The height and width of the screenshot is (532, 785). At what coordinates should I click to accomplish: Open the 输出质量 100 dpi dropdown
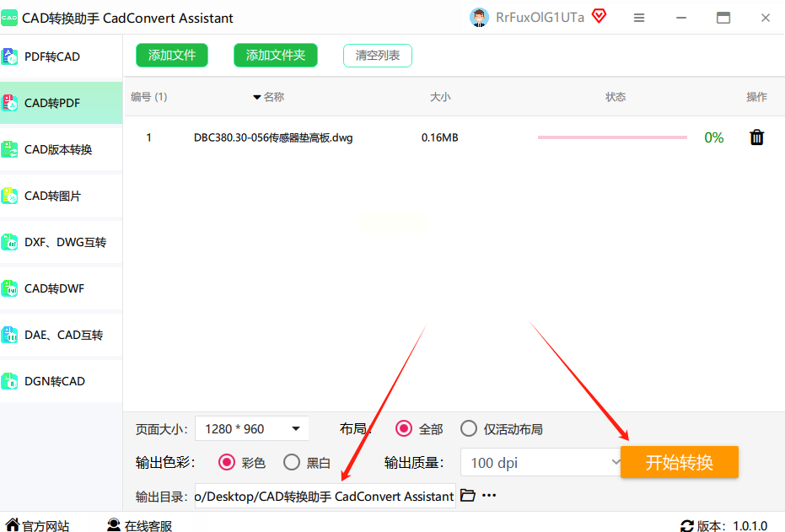pyautogui.click(x=541, y=462)
